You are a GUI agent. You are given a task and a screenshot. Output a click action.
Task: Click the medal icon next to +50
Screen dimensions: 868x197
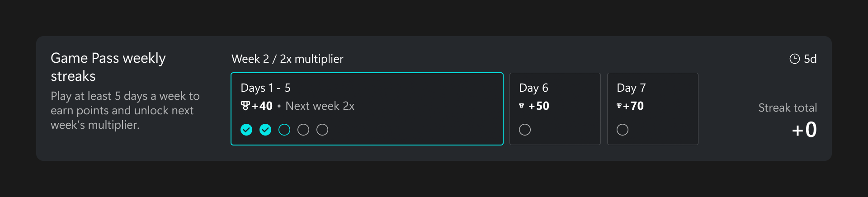(521, 106)
